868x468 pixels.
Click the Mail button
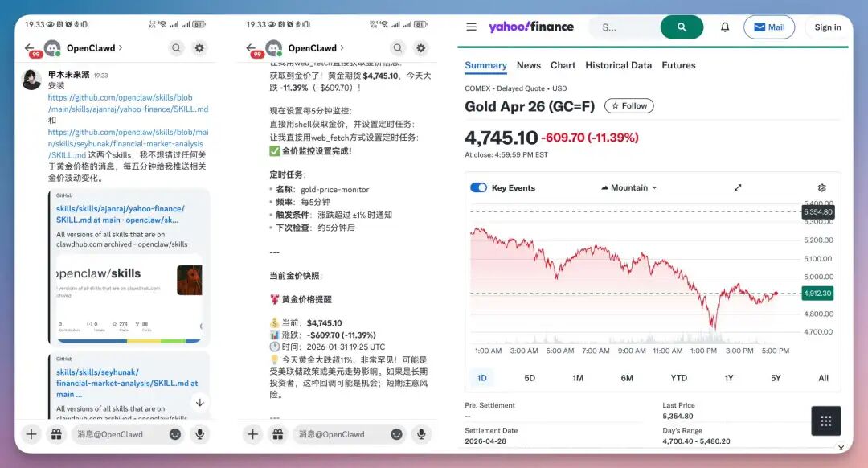tap(769, 27)
